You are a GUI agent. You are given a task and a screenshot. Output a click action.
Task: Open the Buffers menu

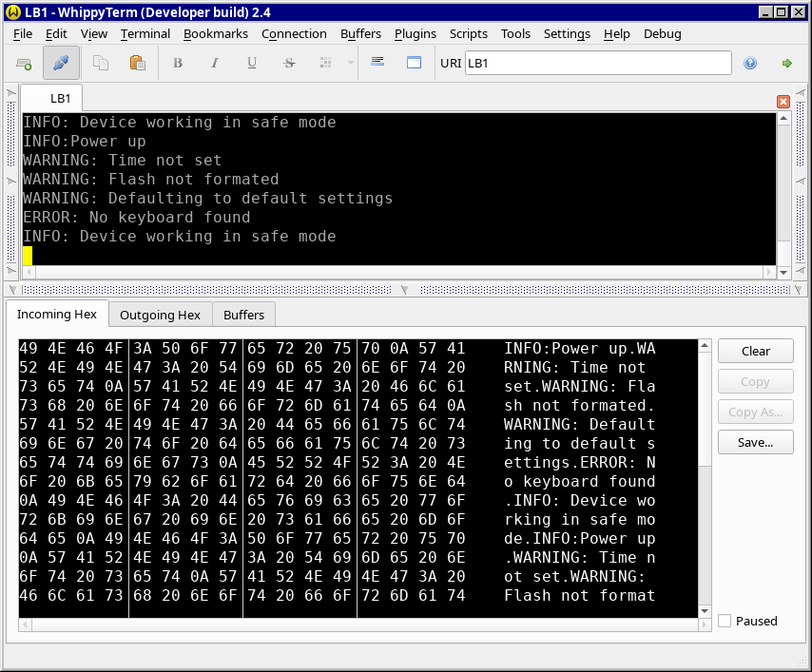pyautogui.click(x=360, y=34)
